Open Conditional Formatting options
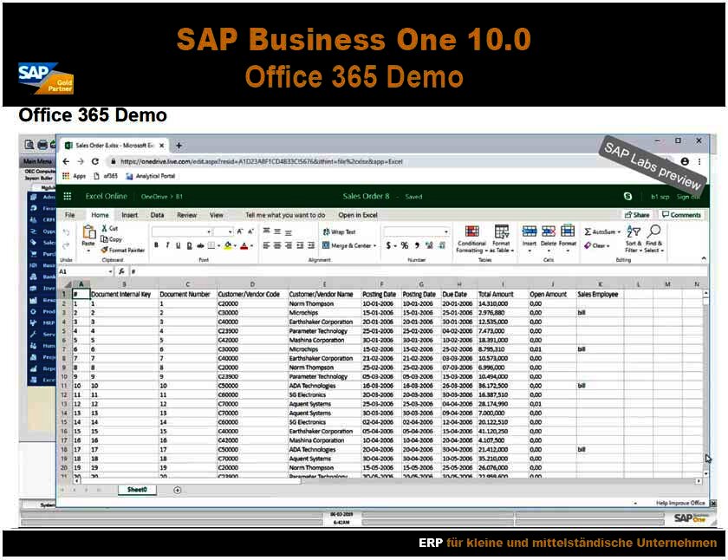 coord(472,233)
